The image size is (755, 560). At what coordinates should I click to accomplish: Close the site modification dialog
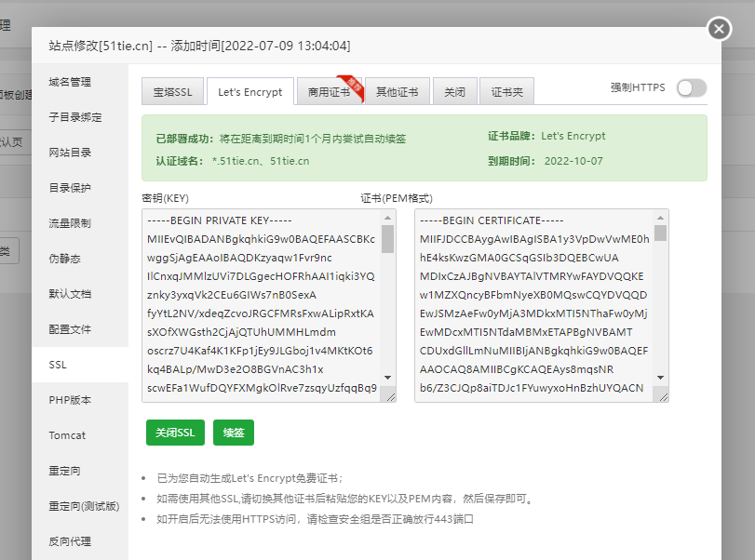(x=719, y=29)
